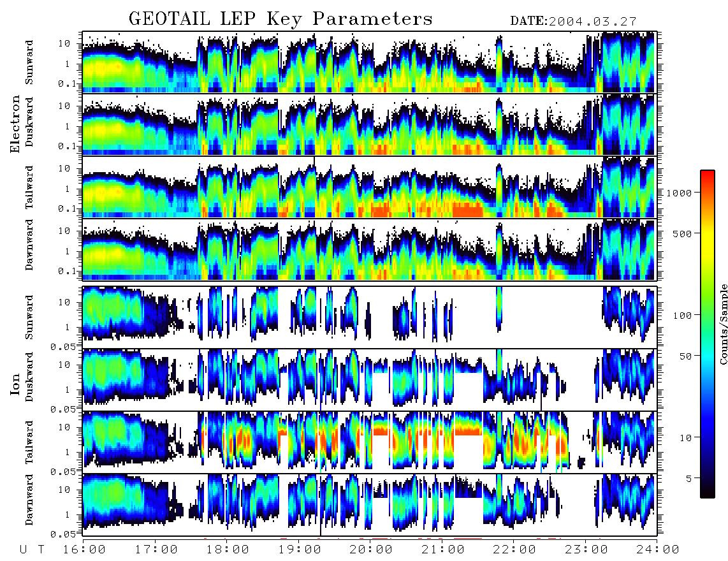Click the 21:00 time tick label
This screenshot has height=561, width=728.
tap(443, 550)
